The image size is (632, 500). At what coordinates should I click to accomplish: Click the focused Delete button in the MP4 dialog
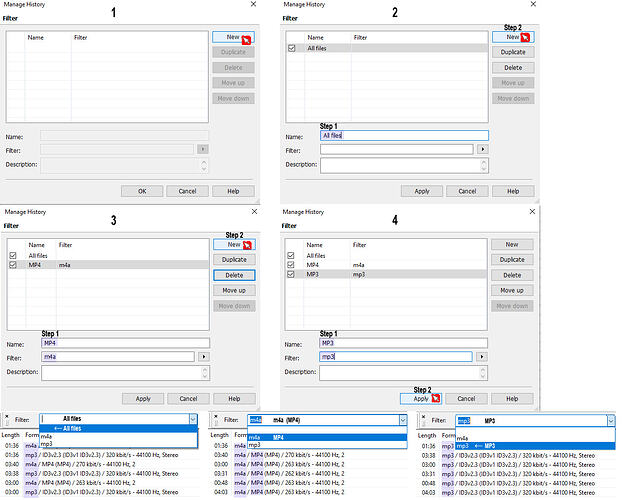pos(234,275)
